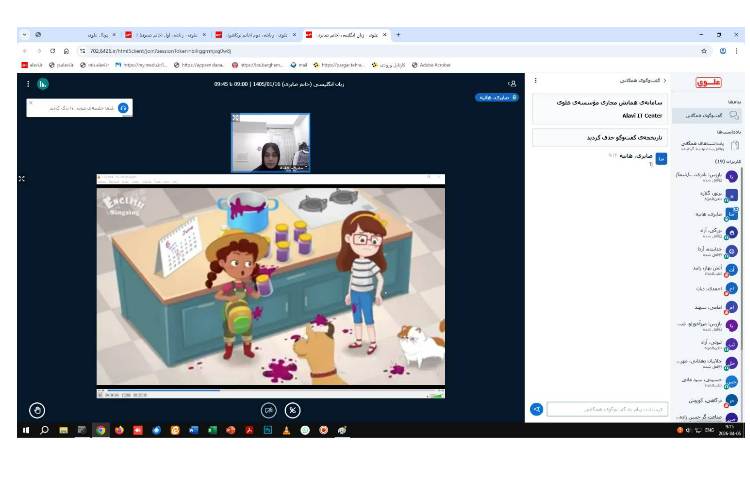Open the taskbar search magnifier
The height and width of the screenshot is (480, 750).
coord(44,430)
